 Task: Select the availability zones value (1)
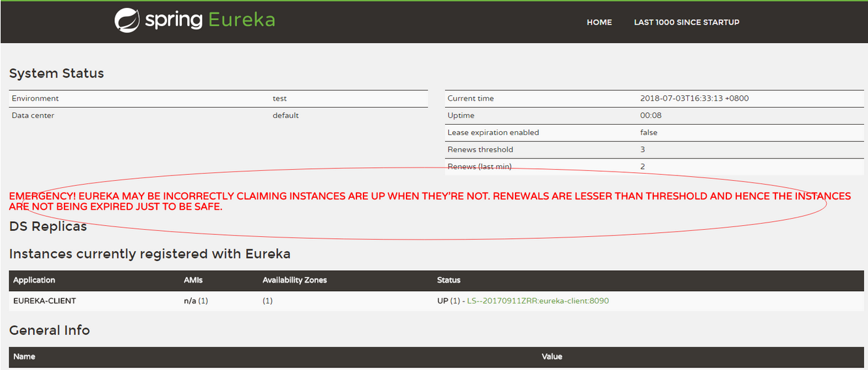click(268, 301)
